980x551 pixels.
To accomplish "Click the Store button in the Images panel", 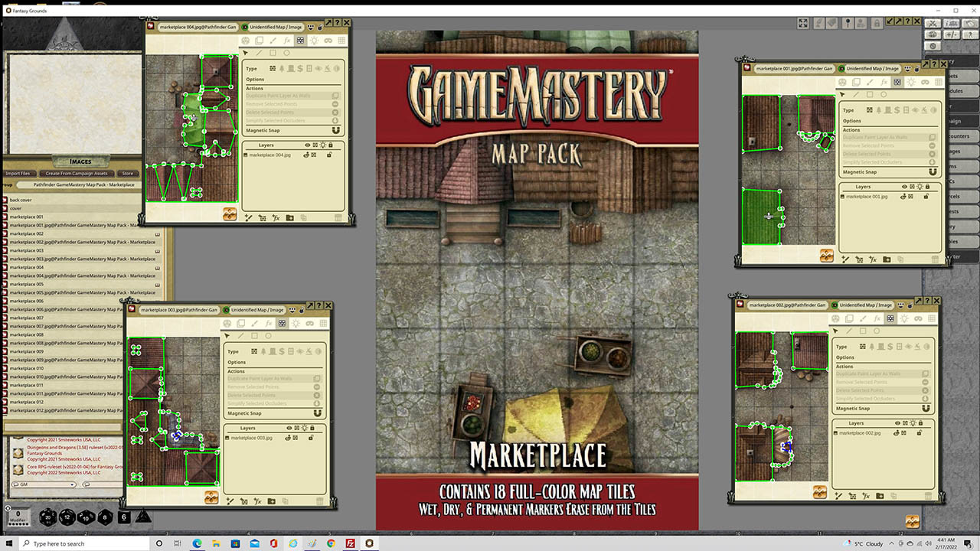I will (128, 174).
